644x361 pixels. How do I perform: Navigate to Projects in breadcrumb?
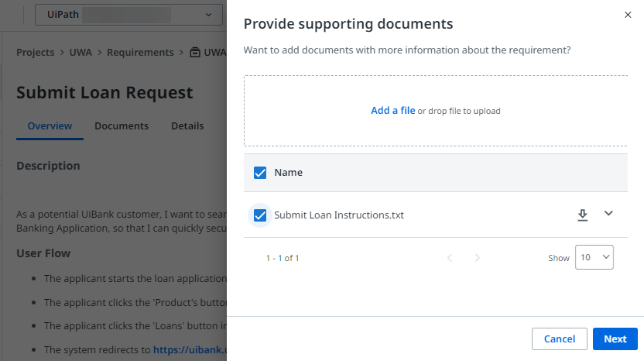(x=36, y=53)
